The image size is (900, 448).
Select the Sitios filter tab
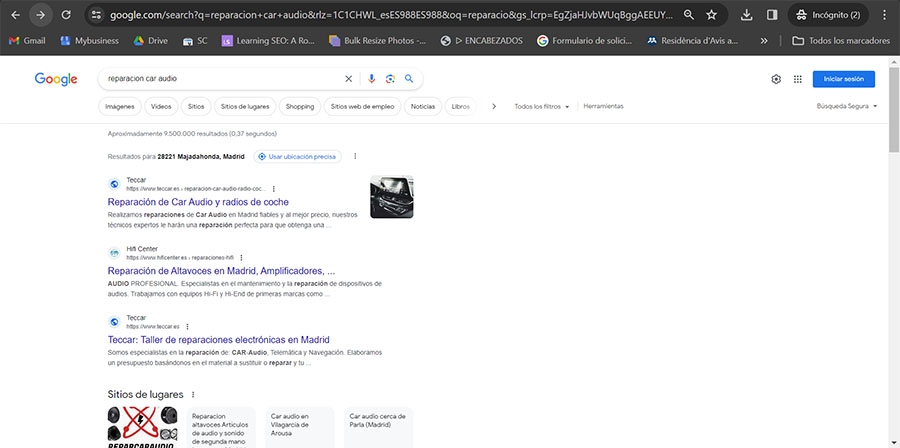[196, 107]
